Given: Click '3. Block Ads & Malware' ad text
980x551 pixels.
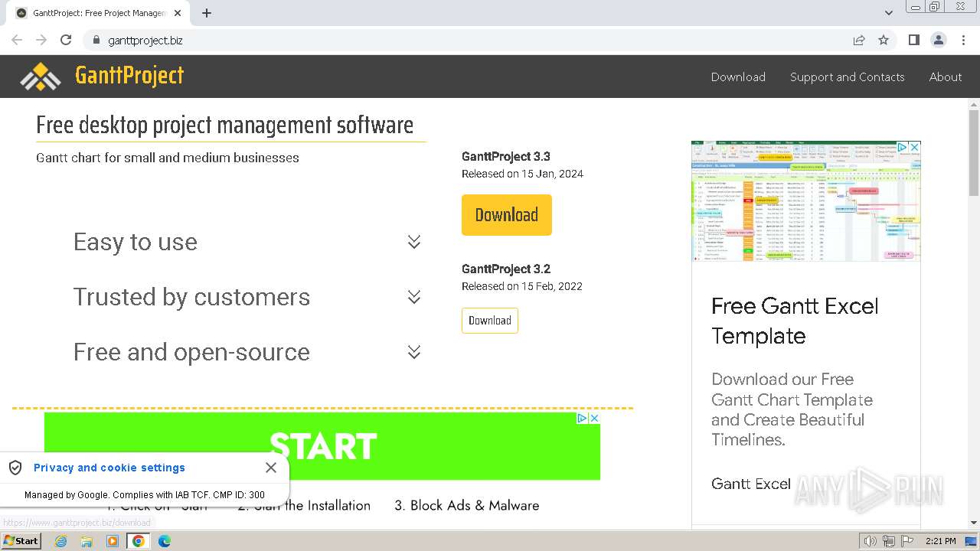Looking at the screenshot, I should click(x=467, y=505).
